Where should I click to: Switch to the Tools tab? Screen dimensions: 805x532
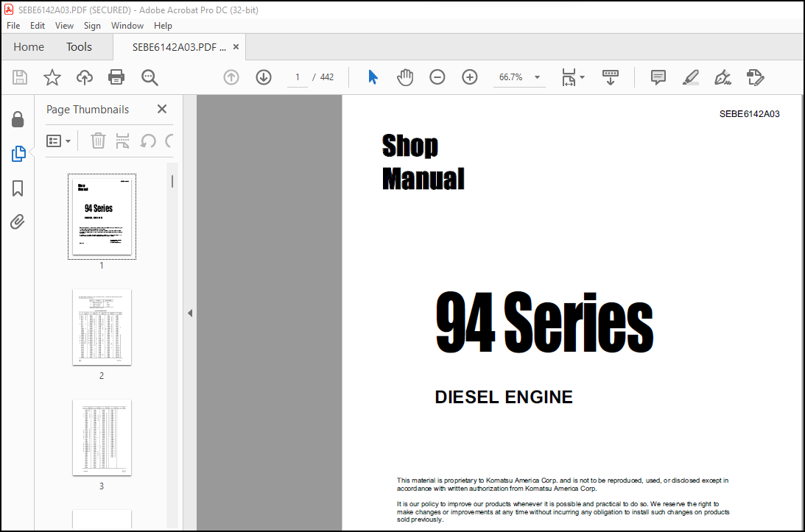79,46
